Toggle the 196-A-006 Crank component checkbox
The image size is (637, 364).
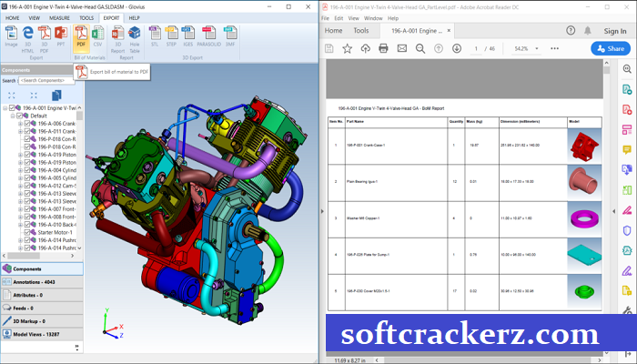pyautogui.click(x=27, y=123)
